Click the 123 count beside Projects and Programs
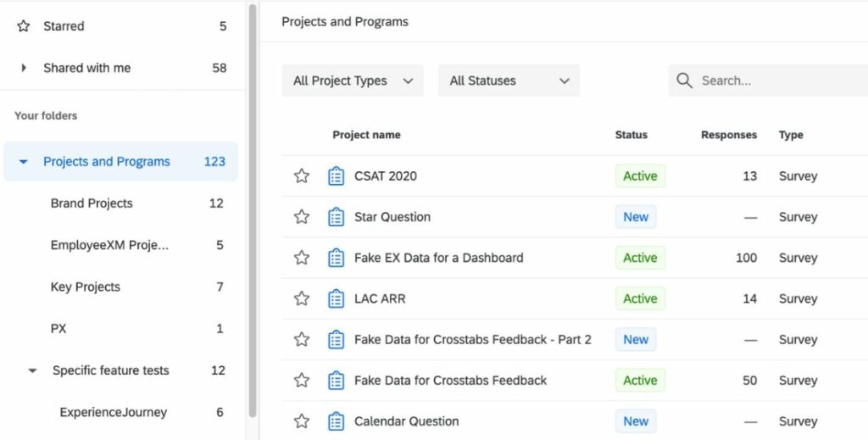 coord(214,162)
